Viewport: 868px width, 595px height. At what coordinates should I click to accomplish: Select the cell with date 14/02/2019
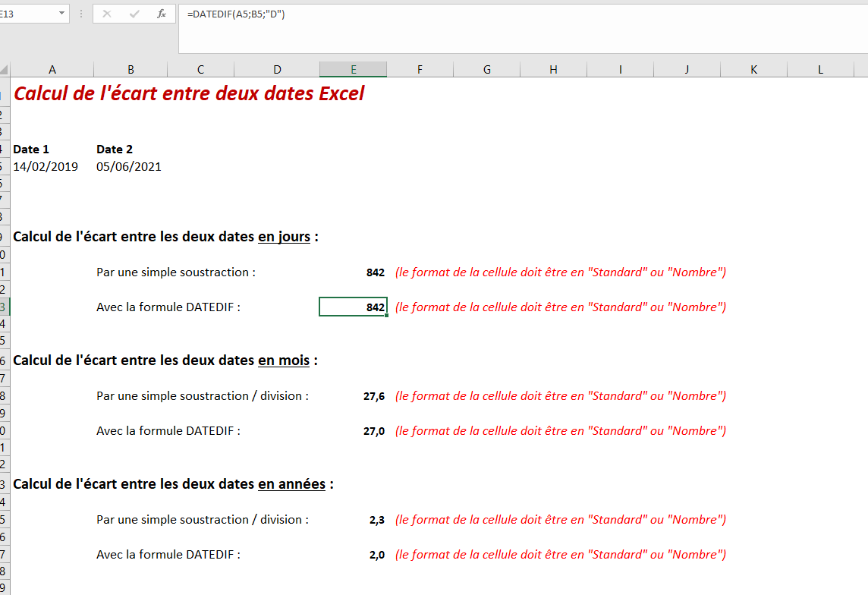pyautogui.click(x=46, y=167)
